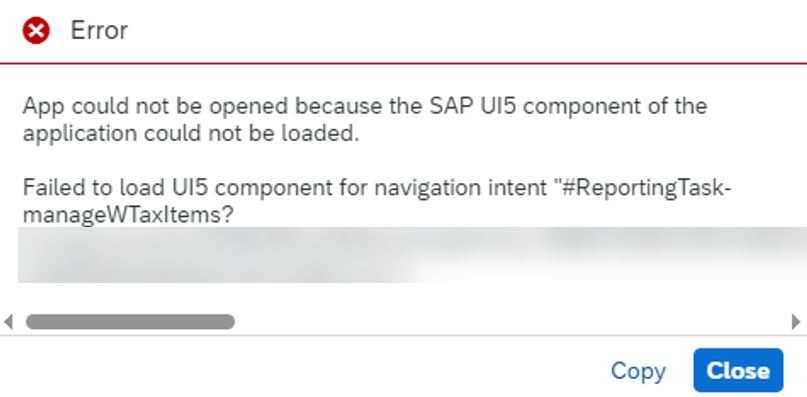The width and height of the screenshot is (807, 397).
Task: Click the red line under the header
Action: [x=404, y=63]
